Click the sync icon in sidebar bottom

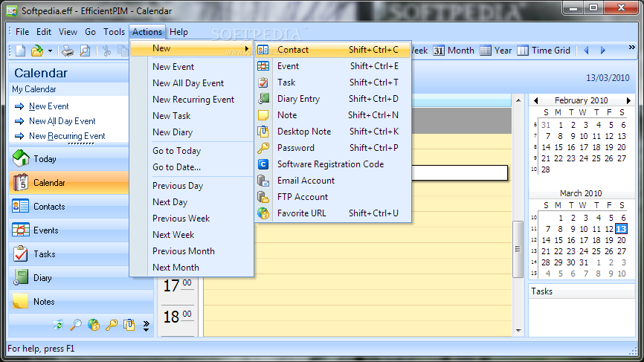point(58,325)
